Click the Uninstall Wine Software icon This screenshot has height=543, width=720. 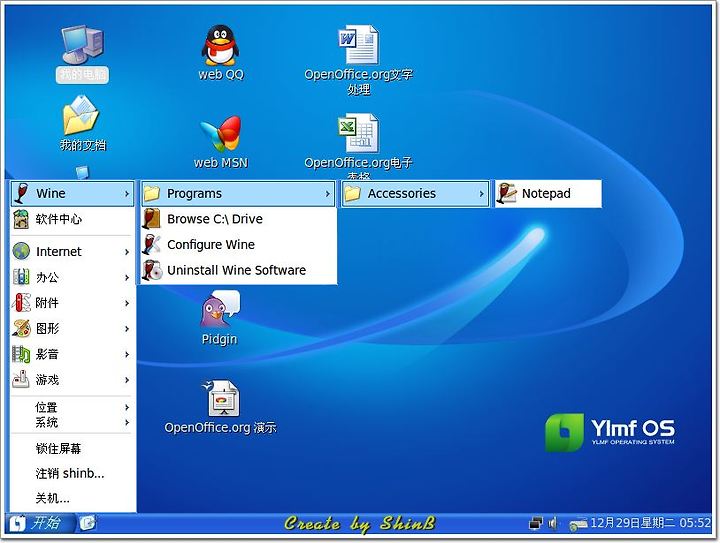coord(152,270)
